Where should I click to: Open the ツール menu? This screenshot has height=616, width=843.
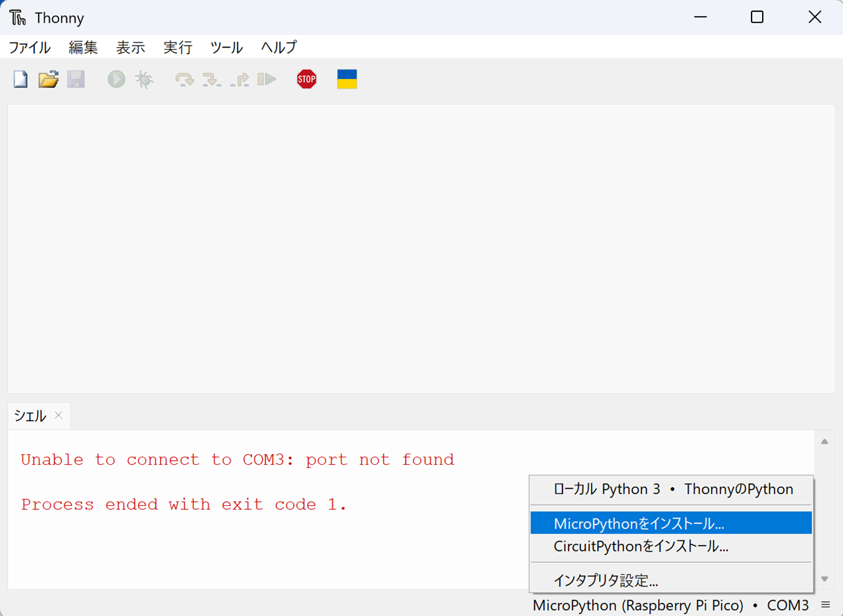(x=226, y=47)
